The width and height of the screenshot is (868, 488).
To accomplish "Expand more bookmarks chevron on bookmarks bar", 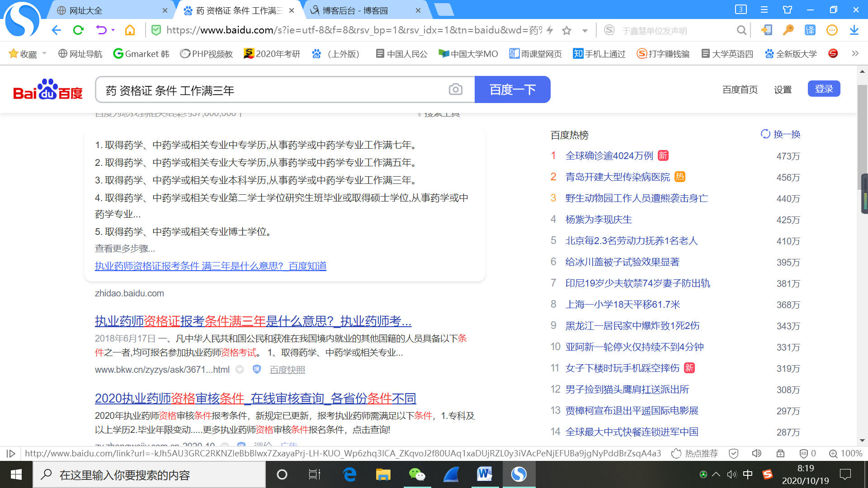I will click(x=854, y=53).
